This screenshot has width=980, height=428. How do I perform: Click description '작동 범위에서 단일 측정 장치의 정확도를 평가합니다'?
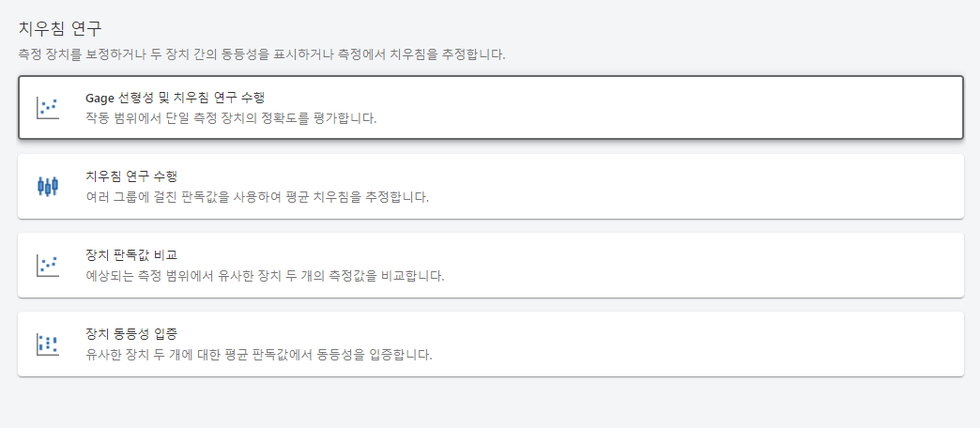click(230, 118)
